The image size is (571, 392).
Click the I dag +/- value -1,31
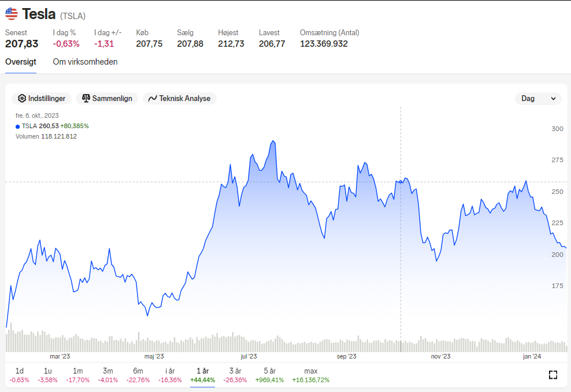[104, 44]
